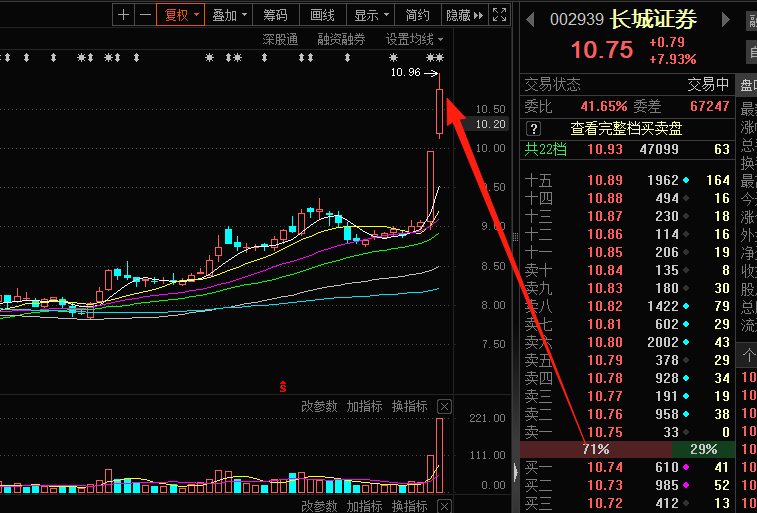
Task: Click the stock code 002939
Action: pyautogui.click(x=576, y=20)
